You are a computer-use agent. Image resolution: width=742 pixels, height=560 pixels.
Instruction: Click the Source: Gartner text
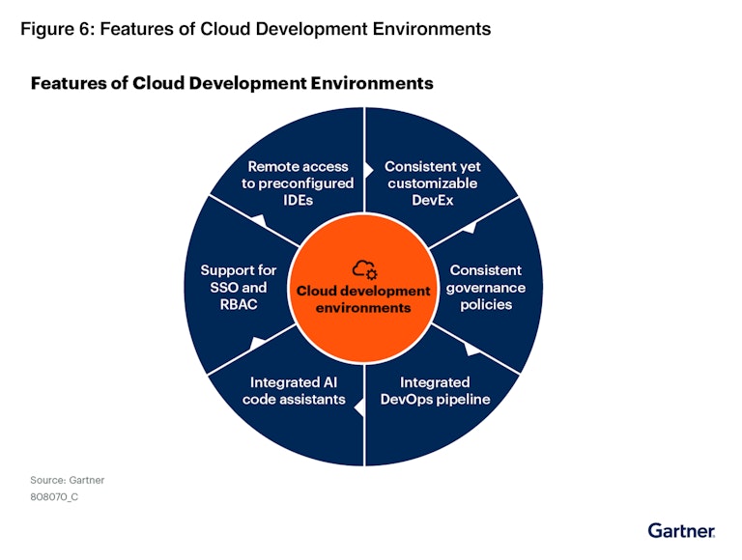[x=68, y=480]
